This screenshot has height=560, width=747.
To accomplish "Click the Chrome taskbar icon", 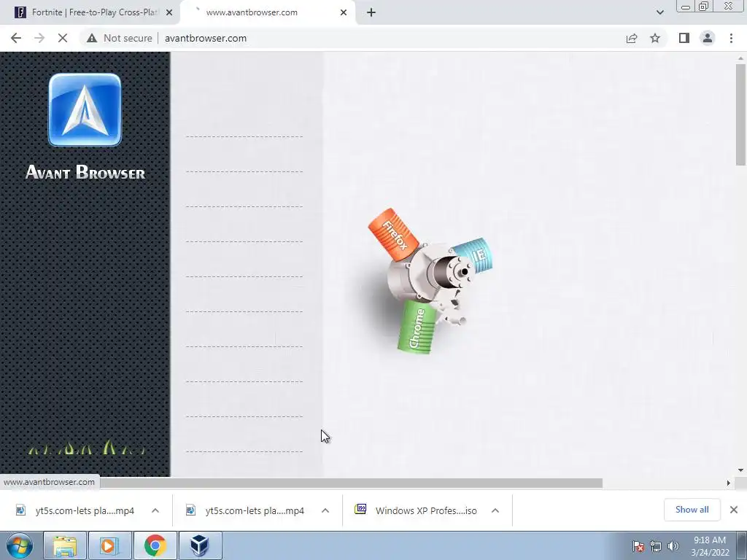I will (155, 545).
